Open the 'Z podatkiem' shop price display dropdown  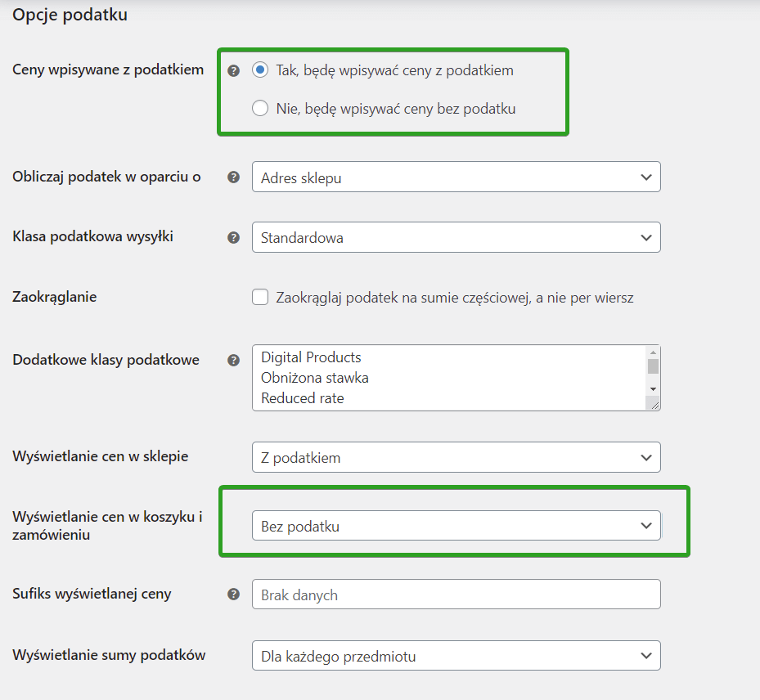coord(456,457)
